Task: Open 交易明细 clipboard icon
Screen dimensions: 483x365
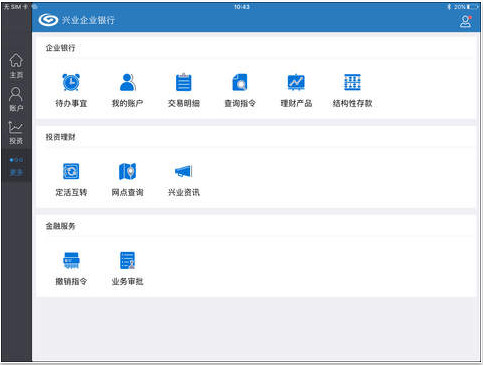Action: 184,82
